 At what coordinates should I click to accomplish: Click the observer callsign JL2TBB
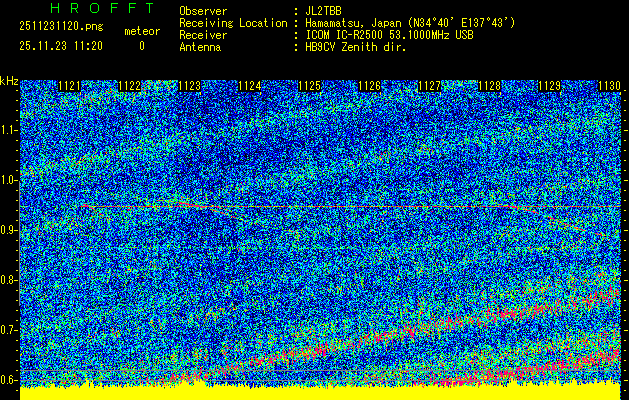click(x=324, y=11)
